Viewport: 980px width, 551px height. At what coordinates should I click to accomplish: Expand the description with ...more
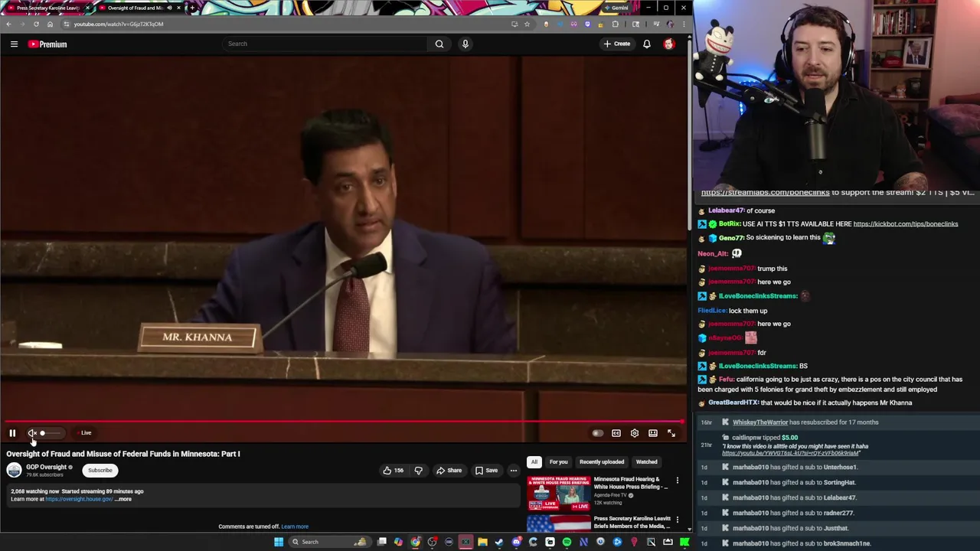[123, 499]
